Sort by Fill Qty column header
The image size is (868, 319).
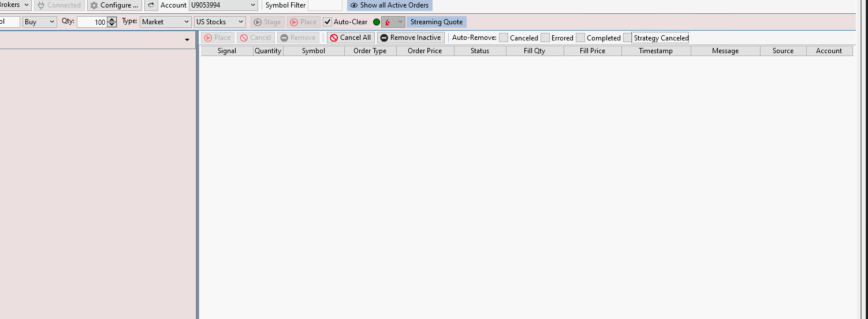535,51
